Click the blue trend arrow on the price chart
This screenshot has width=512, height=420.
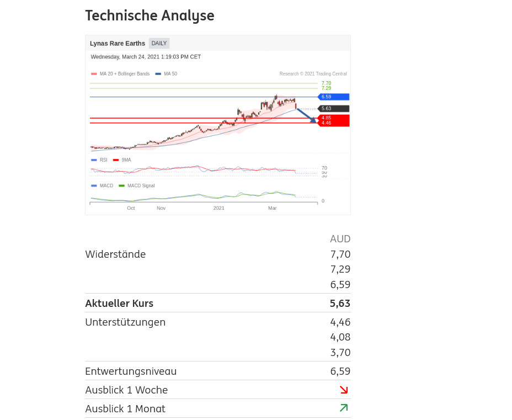pyautogui.click(x=307, y=115)
